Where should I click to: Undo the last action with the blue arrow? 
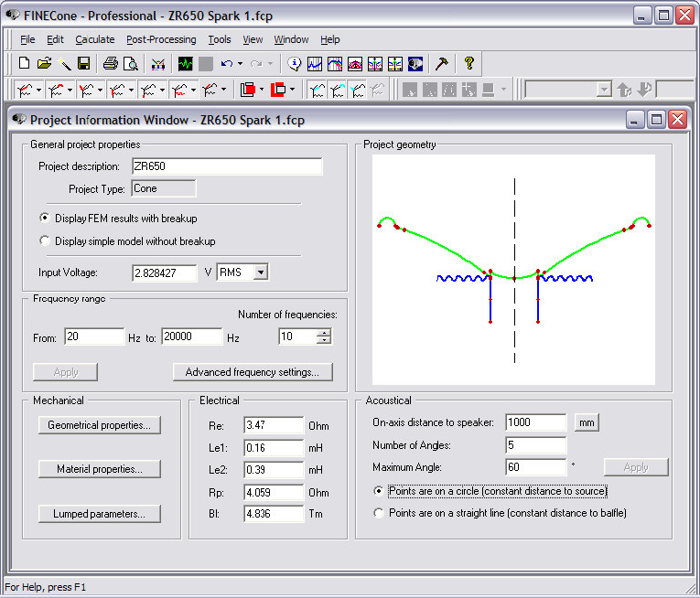click(227, 64)
